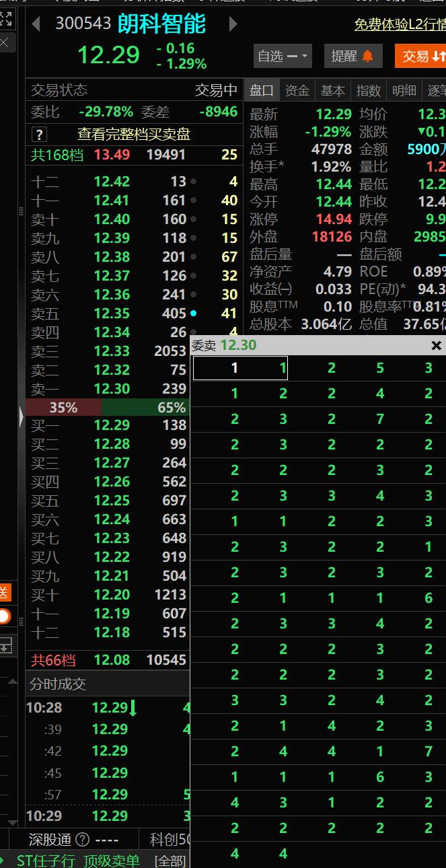The height and width of the screenshot is (868, 446).
Task: Click the green 65% portion of ratio bar
Action: coord(146,407)
